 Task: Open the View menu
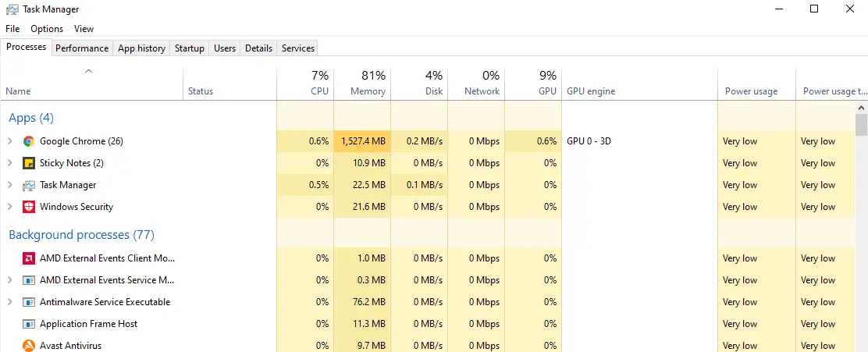(84, 29)
